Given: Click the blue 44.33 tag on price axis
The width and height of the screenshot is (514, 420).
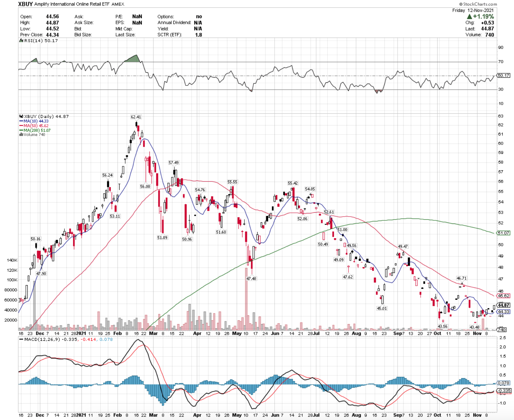Looking at the screenshot, I should (503, 312).
